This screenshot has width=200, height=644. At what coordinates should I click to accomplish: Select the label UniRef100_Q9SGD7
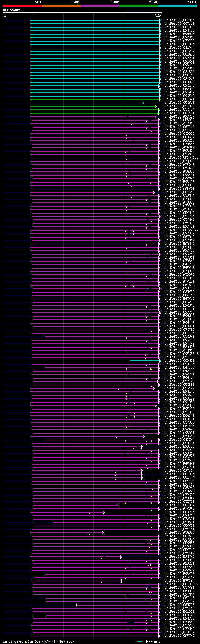(x=179, y=233)
